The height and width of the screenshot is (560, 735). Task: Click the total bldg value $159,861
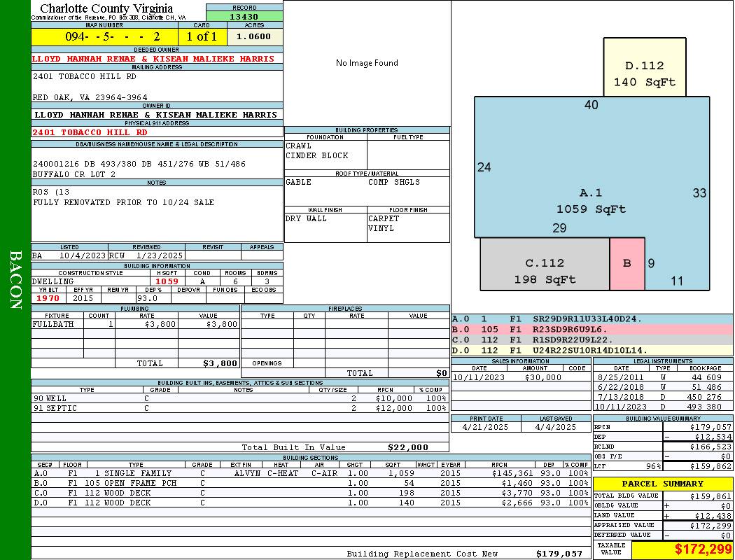[710, 496]
